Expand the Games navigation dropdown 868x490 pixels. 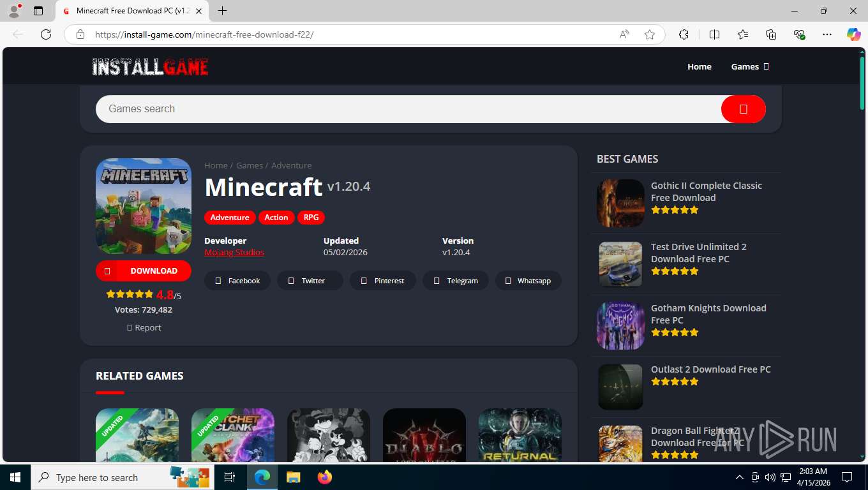pos(750,66)
